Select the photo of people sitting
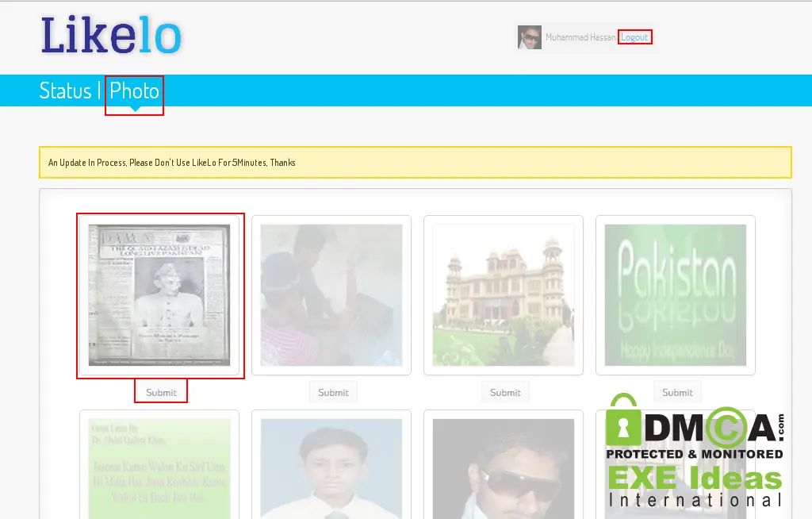812x519 pixels. (x=331, y=295)
